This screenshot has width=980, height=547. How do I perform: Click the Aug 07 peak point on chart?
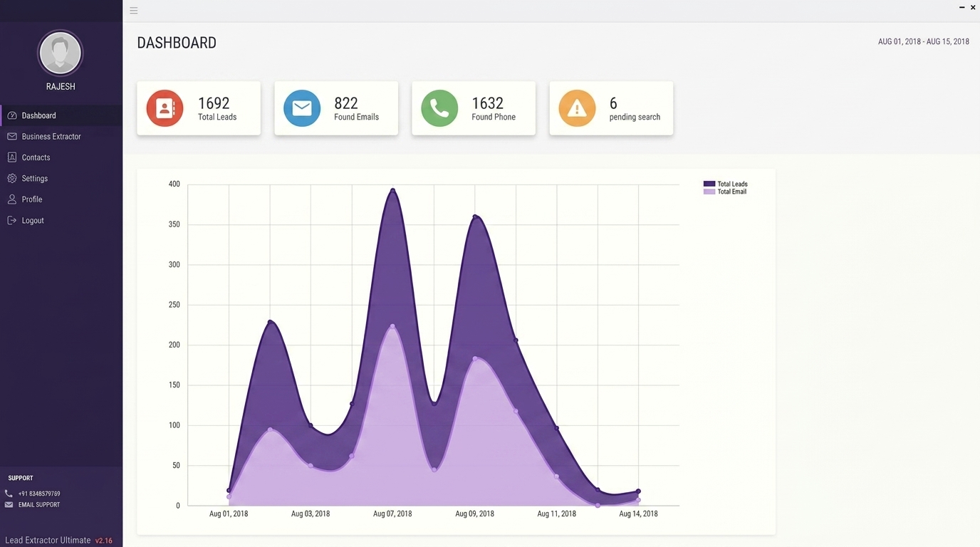(x=392, y=190)
